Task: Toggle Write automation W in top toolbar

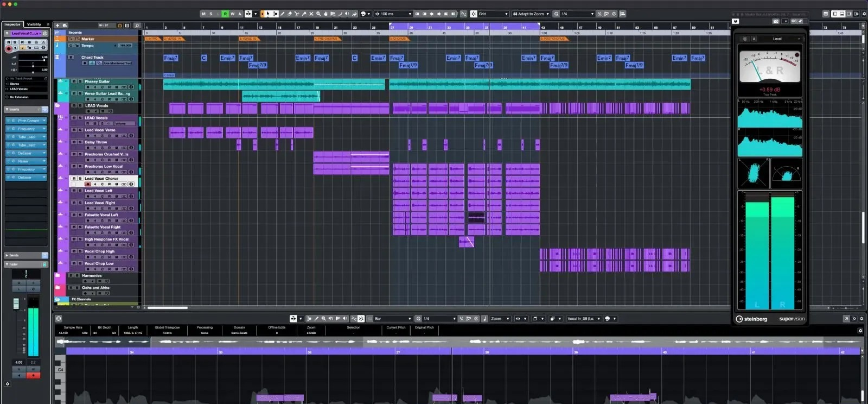Action: 232,14
